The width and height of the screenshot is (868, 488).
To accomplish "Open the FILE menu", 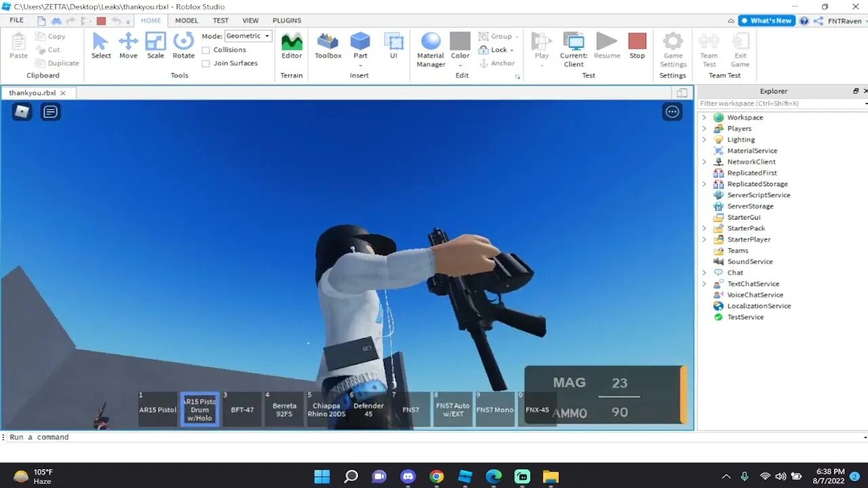I will pos(16,20).
